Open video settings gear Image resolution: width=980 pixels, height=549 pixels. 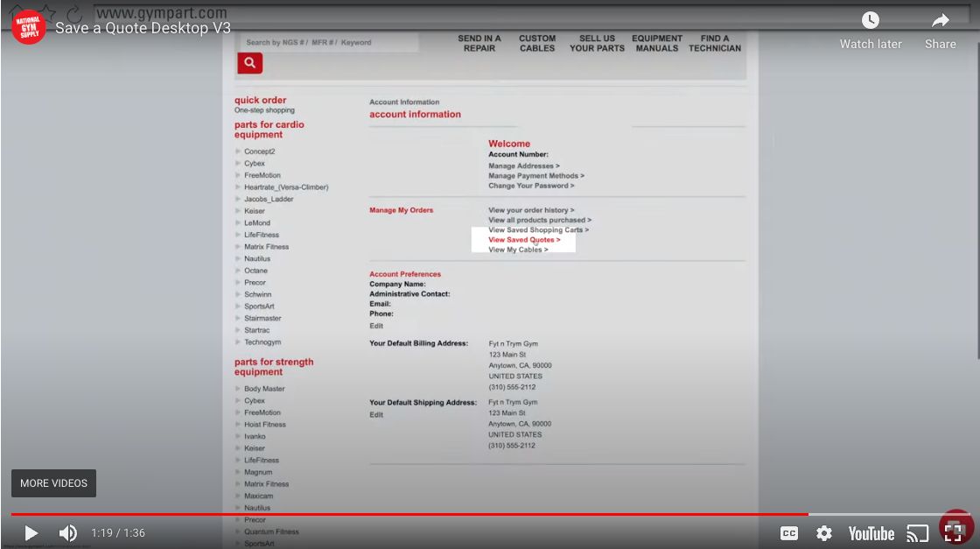(824, 532)
